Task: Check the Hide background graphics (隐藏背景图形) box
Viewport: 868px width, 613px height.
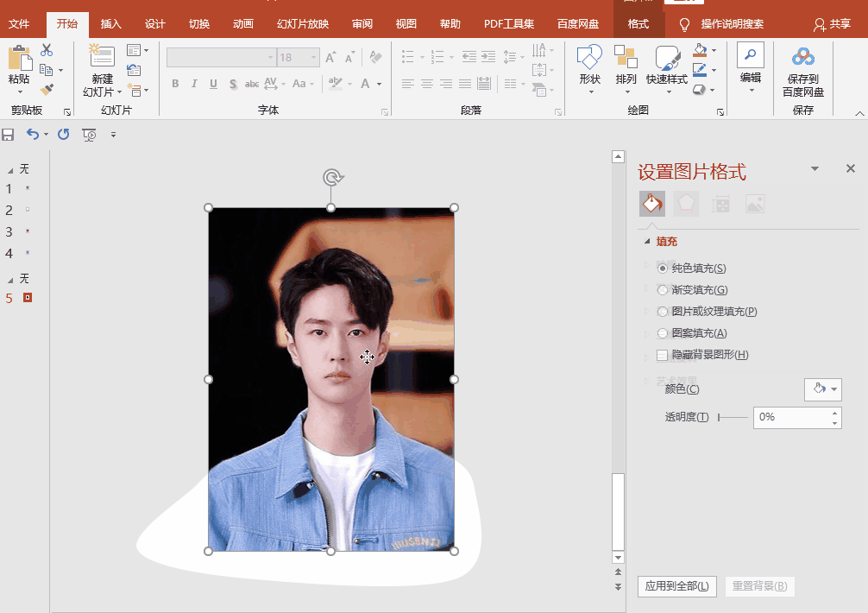Action: (663, 355)
